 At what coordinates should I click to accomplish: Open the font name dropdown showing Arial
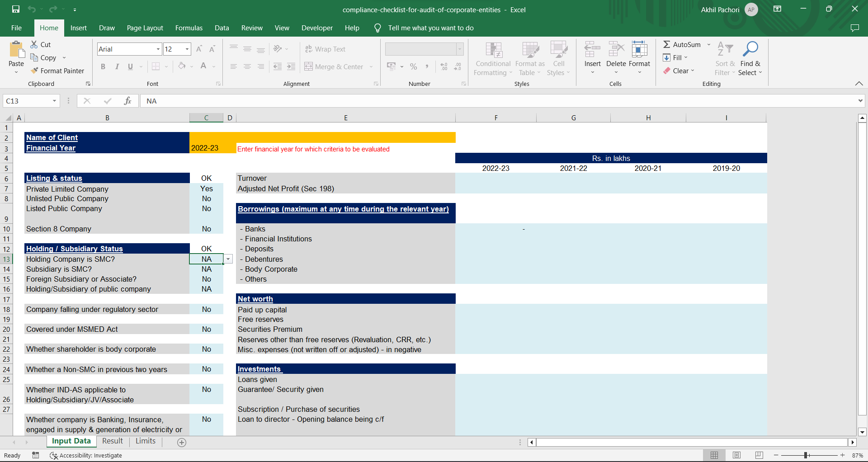pos(158,49)
